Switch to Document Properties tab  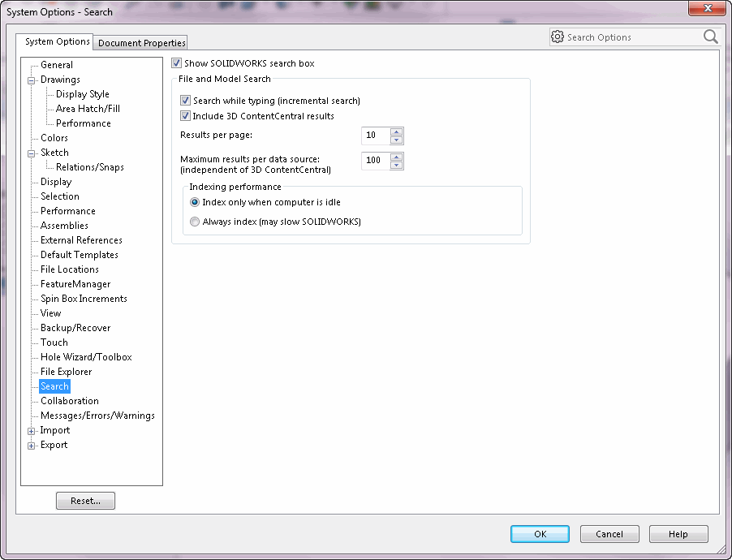click(141, 42)
